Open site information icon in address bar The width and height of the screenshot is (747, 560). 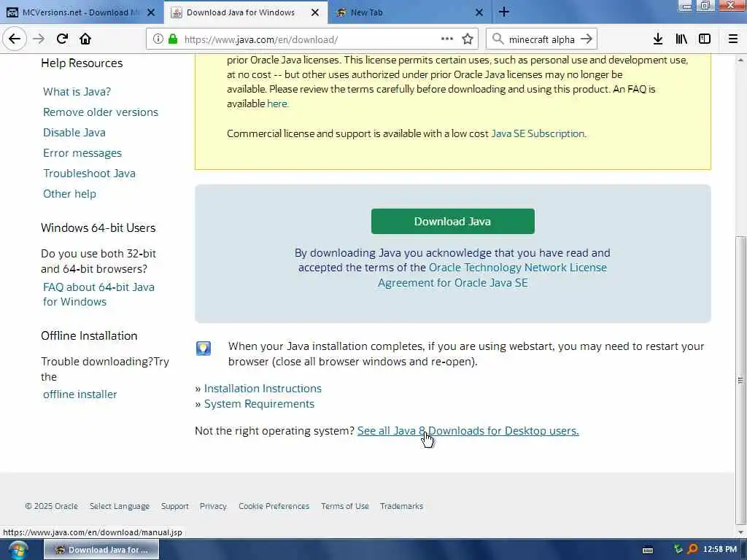coord(158,39)
